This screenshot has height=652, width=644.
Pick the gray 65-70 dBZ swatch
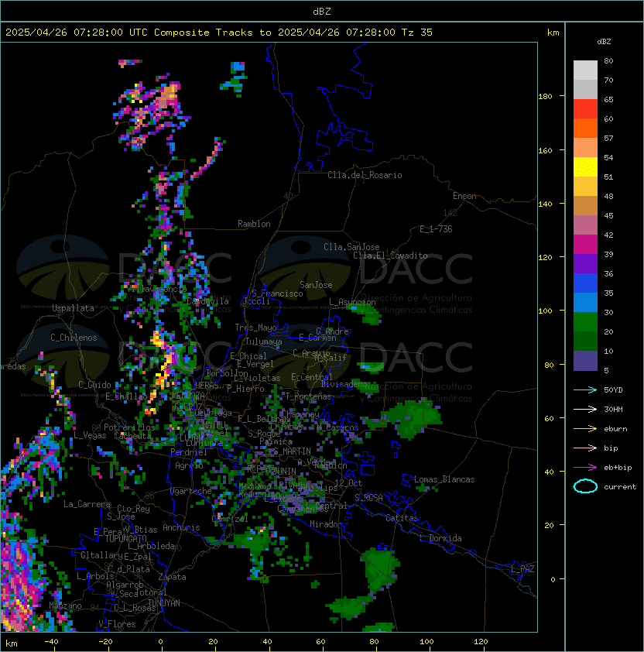585,89
